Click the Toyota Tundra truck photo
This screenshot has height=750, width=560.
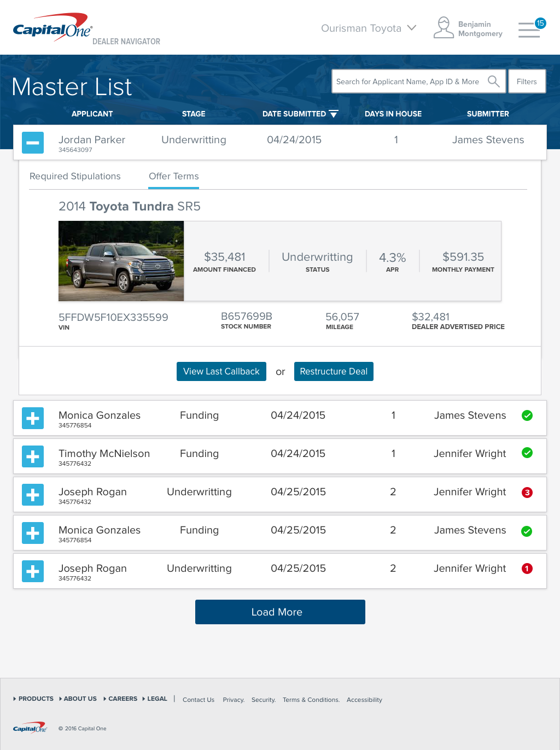(x=121, y=261)
